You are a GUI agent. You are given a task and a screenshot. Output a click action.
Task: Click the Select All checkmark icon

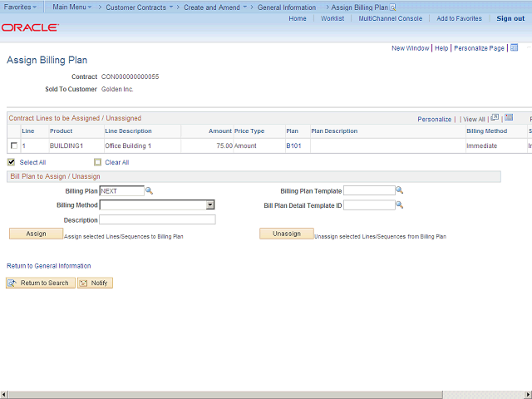[x=12, y=162]
